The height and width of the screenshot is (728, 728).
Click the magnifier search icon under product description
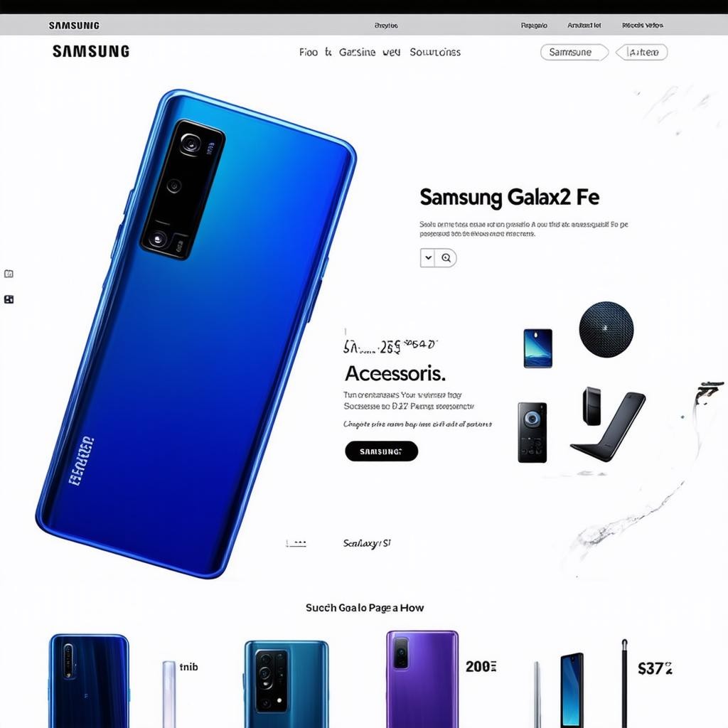pos(446,257)
